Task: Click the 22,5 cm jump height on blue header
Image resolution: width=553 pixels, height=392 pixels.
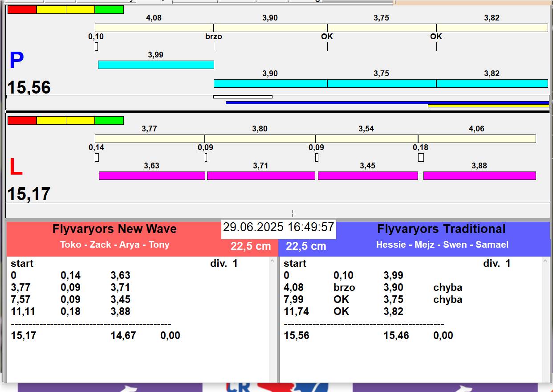Action: click(x=306, y=246)
